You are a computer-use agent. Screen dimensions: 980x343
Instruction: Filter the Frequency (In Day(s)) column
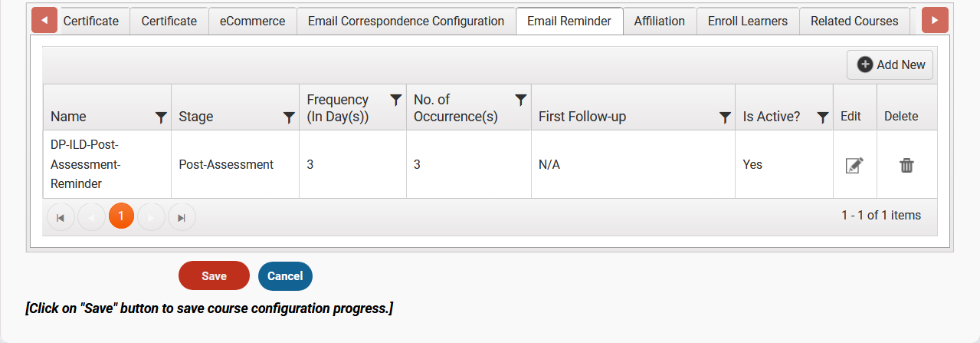396,100
